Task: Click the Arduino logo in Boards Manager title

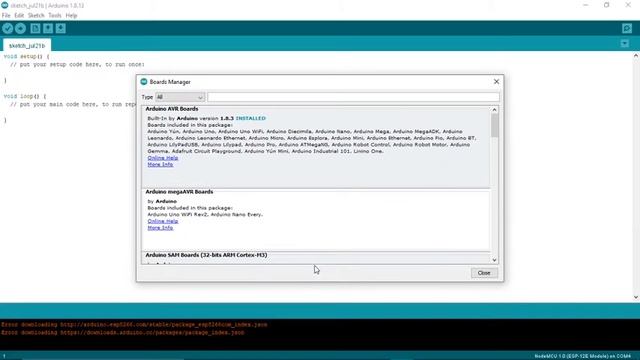Action: point(144,82)
